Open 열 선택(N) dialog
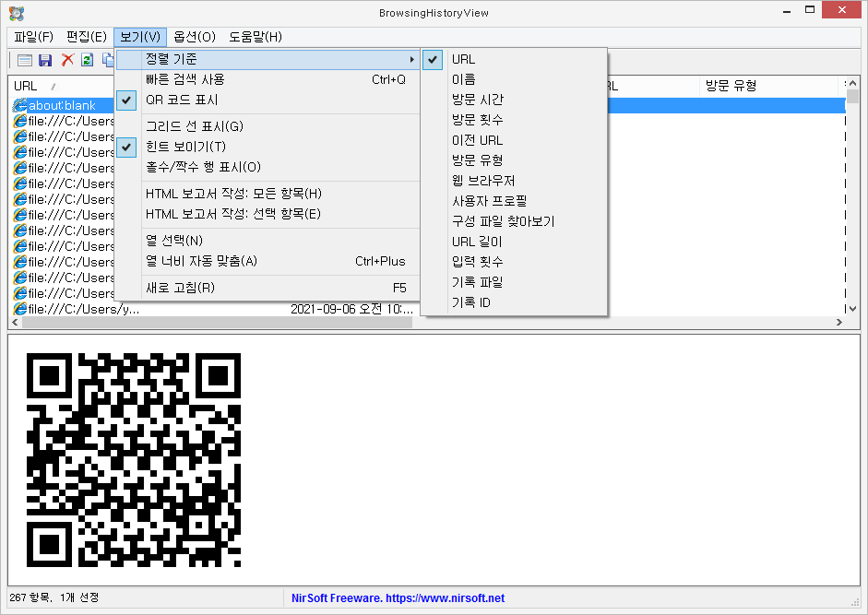The image size is (868, 615). click(268, 241)
